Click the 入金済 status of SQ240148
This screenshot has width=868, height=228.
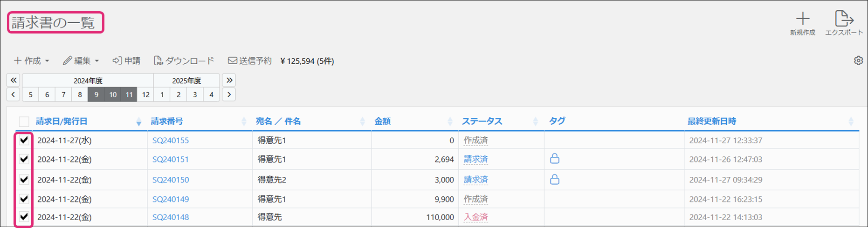point(475,217)
